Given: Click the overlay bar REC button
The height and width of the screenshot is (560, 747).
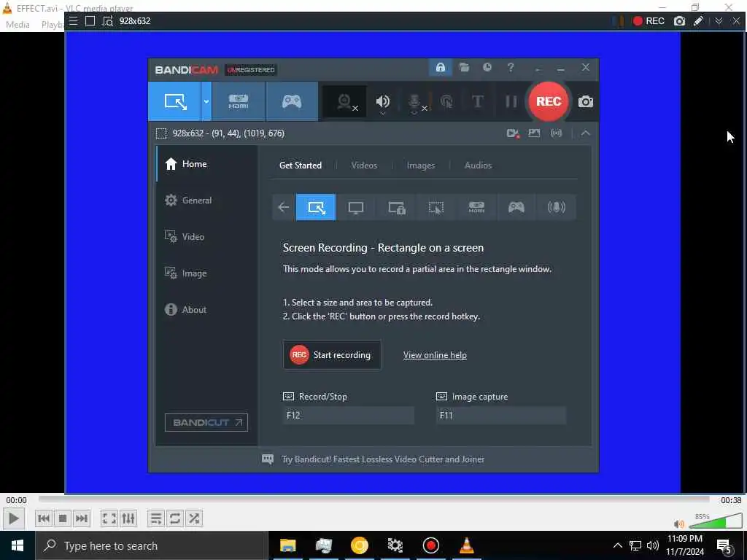Looking at the screenshot, I should pos(649,21).
